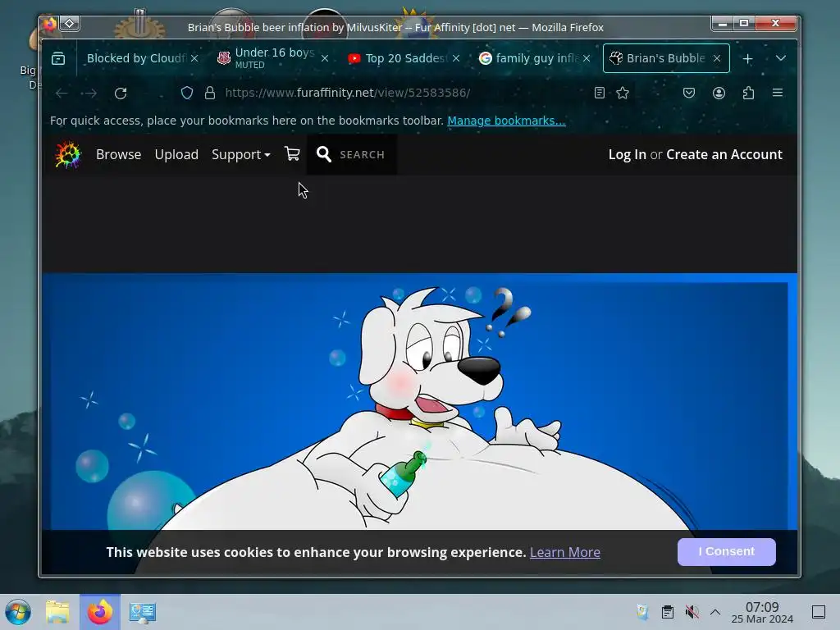Open the tracking protection shield icon

186,94
